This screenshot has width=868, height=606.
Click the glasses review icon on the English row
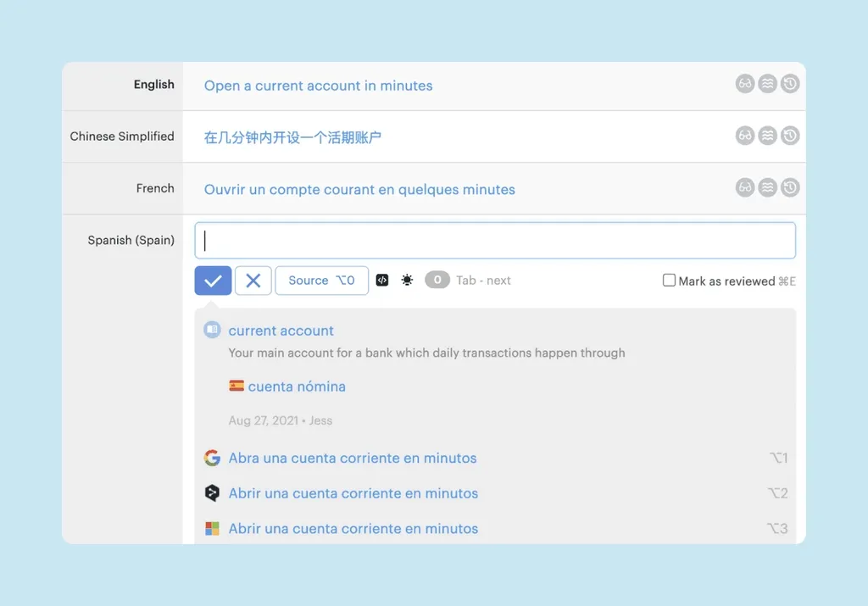point(745,84)
